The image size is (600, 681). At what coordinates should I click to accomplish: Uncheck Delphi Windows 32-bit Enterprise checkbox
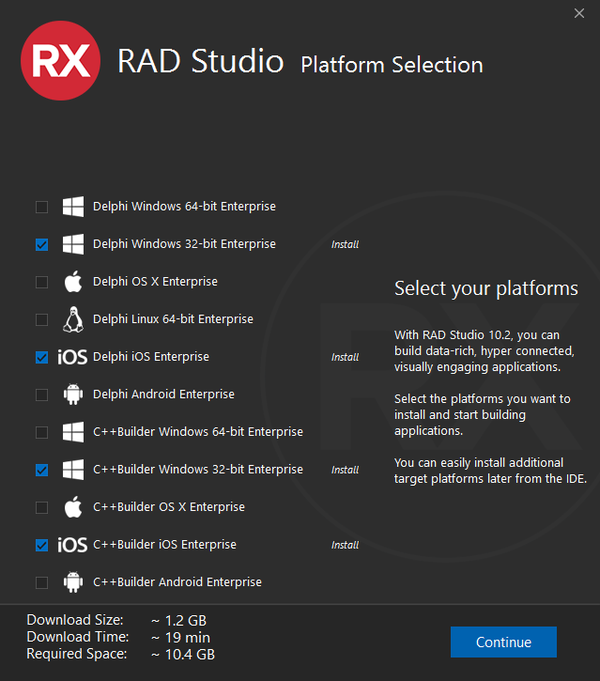point(42,245)
